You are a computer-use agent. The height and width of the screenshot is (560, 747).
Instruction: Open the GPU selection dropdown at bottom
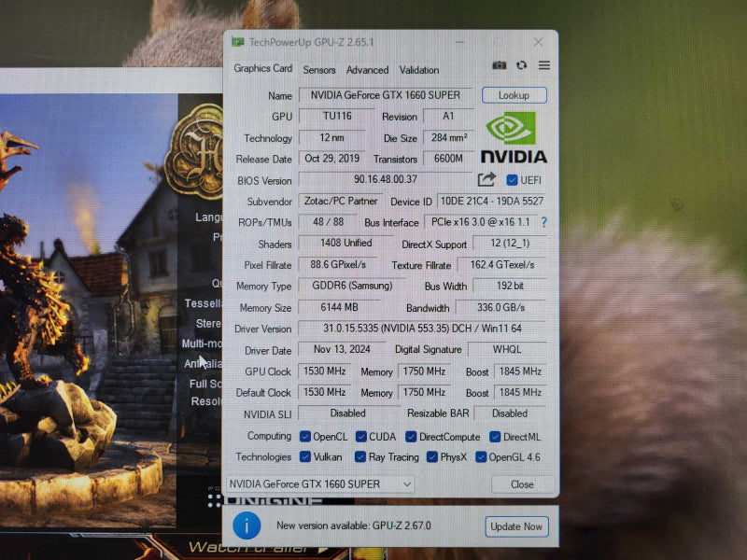[320, 484]
